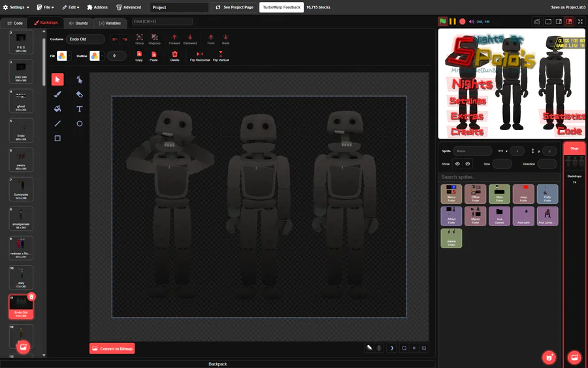Click the Find (Ctrl+F) search box
The image size is (588, 368).
pyautogui.click(x=162, y=22)
